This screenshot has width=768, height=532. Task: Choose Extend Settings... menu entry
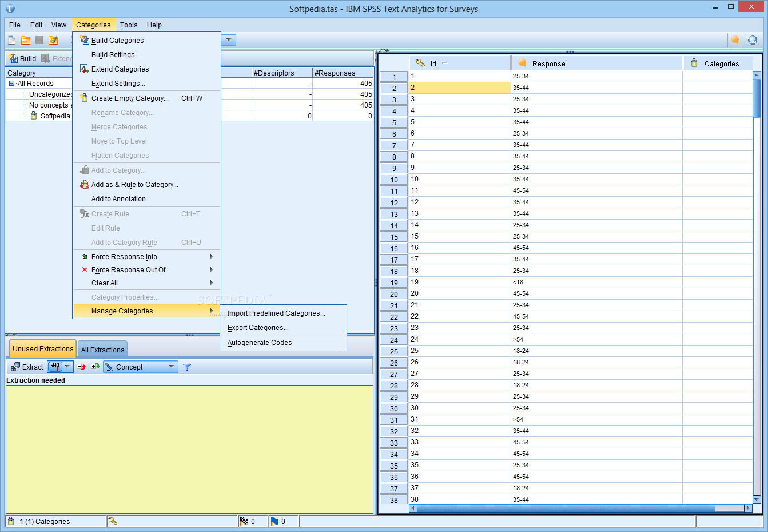point(146,84)
